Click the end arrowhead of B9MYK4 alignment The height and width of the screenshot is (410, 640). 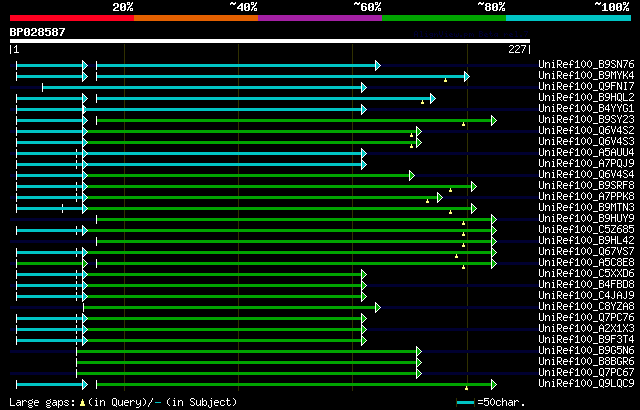pyautogui.click(x=467, y=76)
